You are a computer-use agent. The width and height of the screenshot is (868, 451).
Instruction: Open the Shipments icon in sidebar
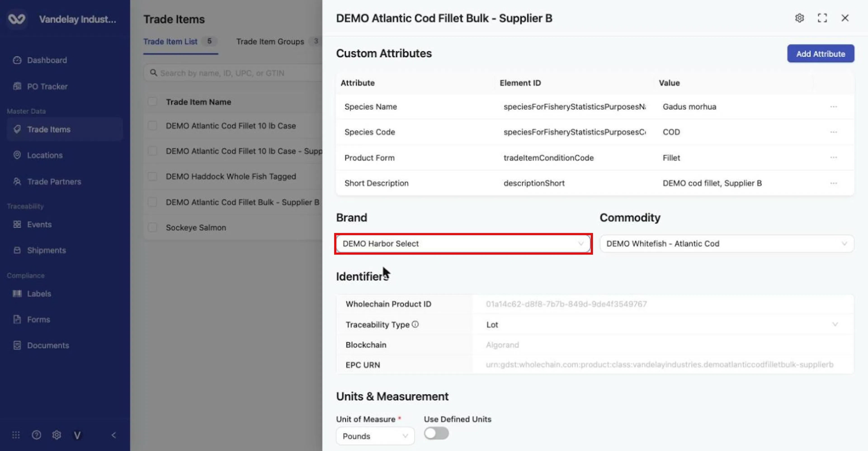tap(17, 250)
